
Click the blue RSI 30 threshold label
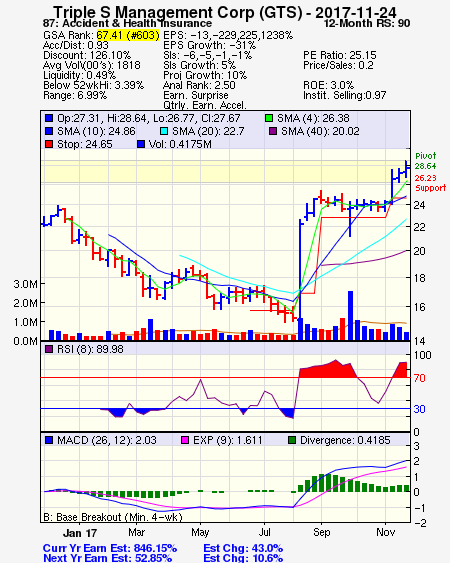pyautogui.click(x=419, y=409)
